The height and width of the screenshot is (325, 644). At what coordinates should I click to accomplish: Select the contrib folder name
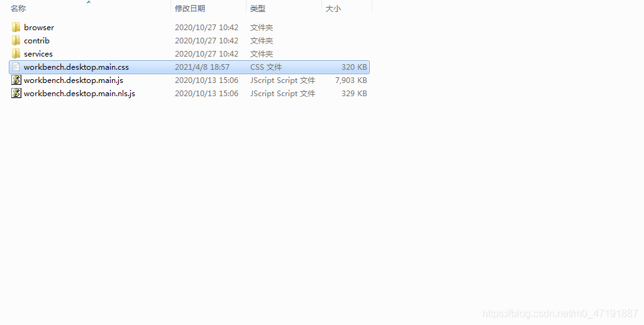(36, 41)
